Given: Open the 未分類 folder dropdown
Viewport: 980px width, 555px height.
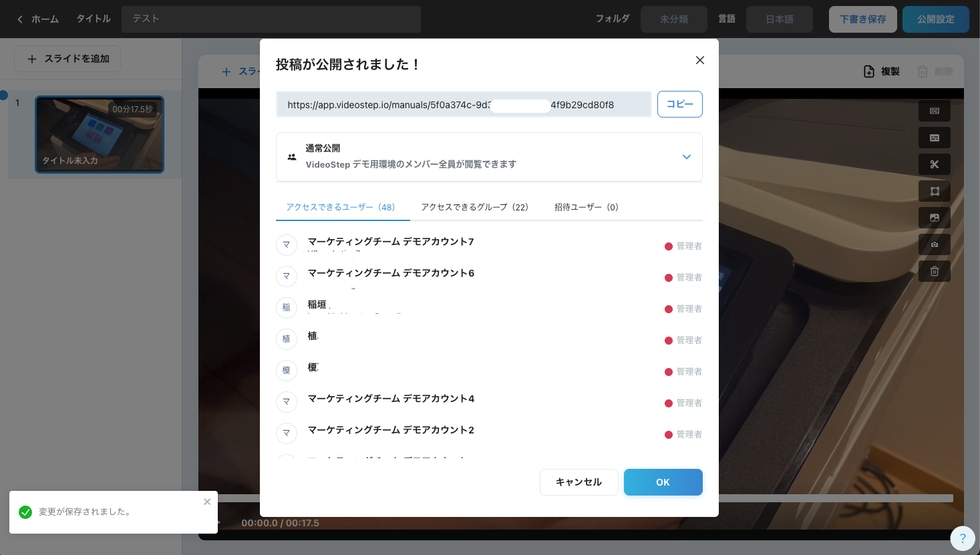Looking at the screenshot, I should (x=673, y=19).
